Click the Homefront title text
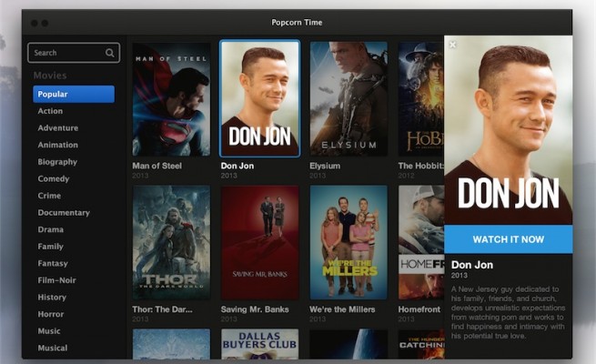596x364 pixels. (419, 309)
